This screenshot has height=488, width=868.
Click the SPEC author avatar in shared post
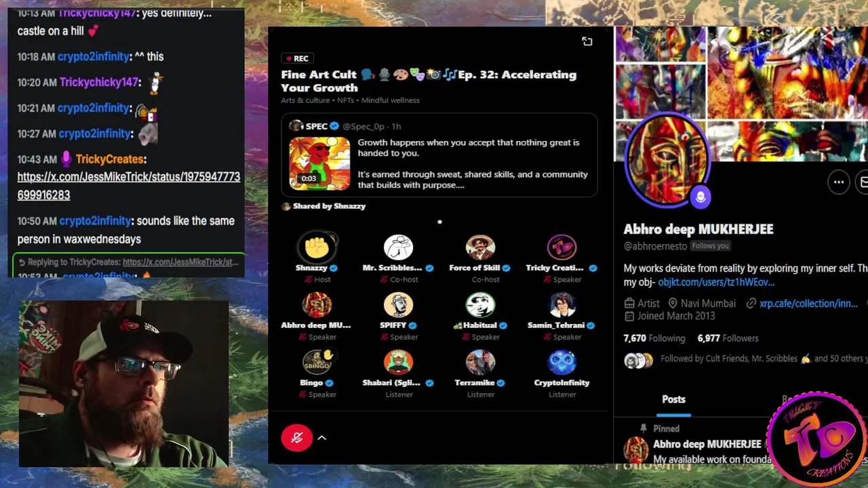click(296, 126)
